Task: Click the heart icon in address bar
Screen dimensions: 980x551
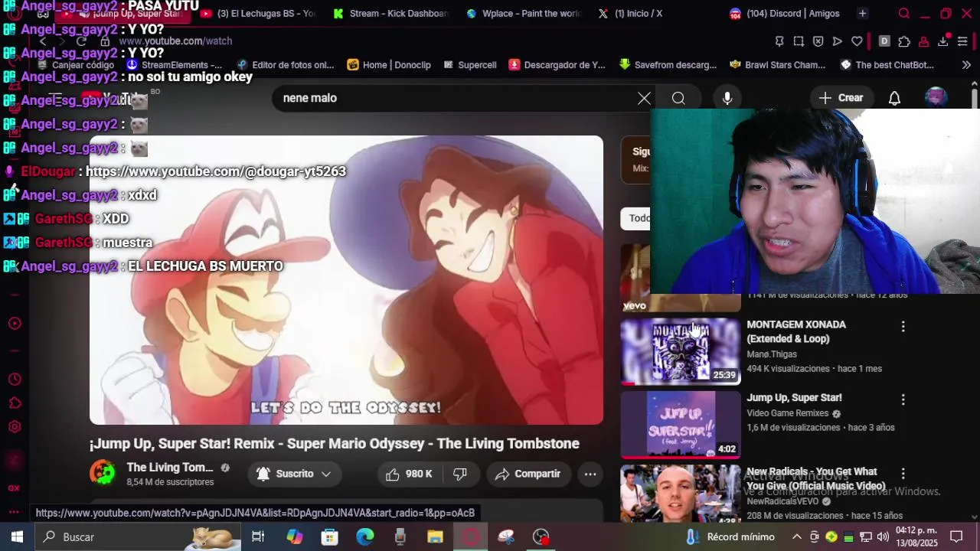Action: (857, 41)
